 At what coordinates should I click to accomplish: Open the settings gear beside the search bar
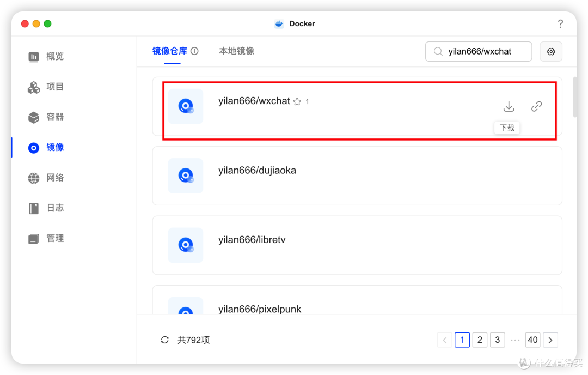(551, 51)
